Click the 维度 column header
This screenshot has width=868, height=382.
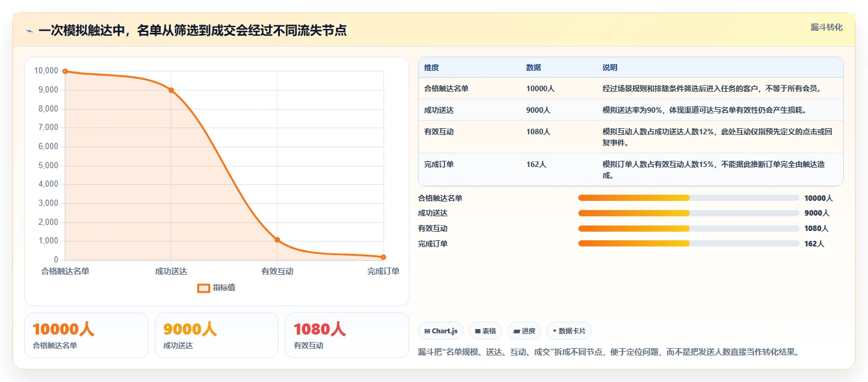click(x=432, y=68)
